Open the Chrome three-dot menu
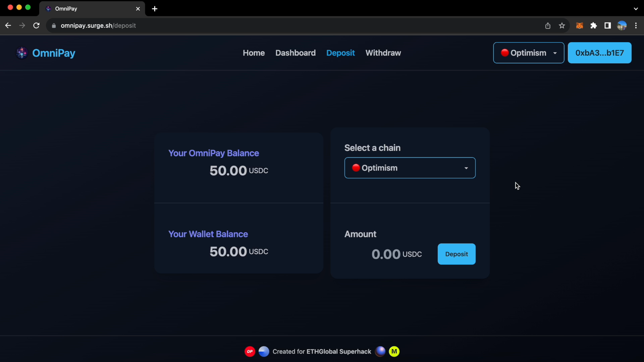 (x=636, y=25)
